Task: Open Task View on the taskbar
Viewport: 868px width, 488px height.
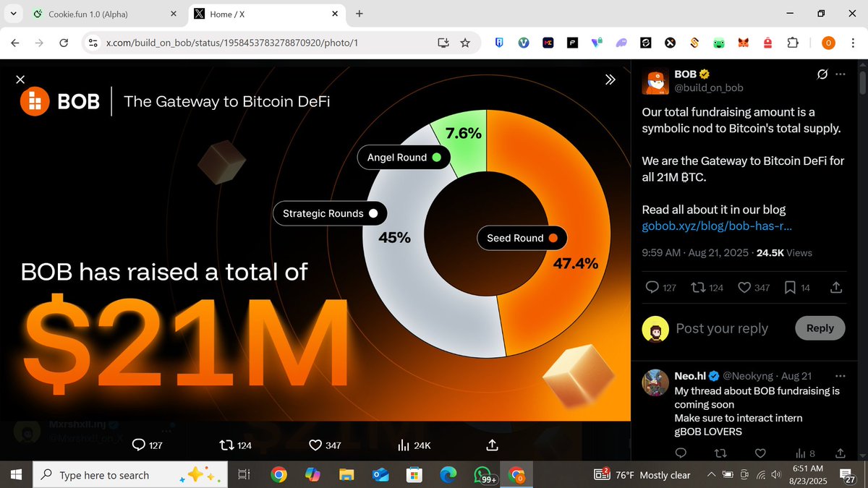Action: pos(244,475)
